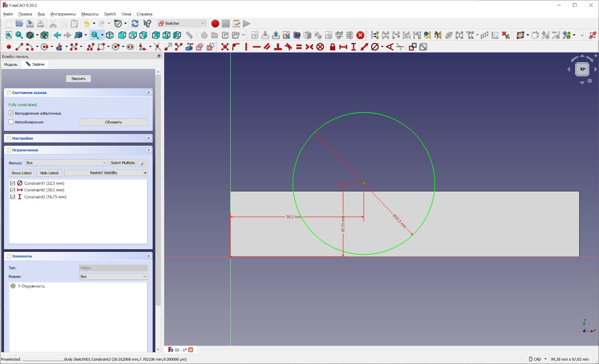Pick the Create polyline tool
The image size is (599, 364).
[x=91, y=47]
